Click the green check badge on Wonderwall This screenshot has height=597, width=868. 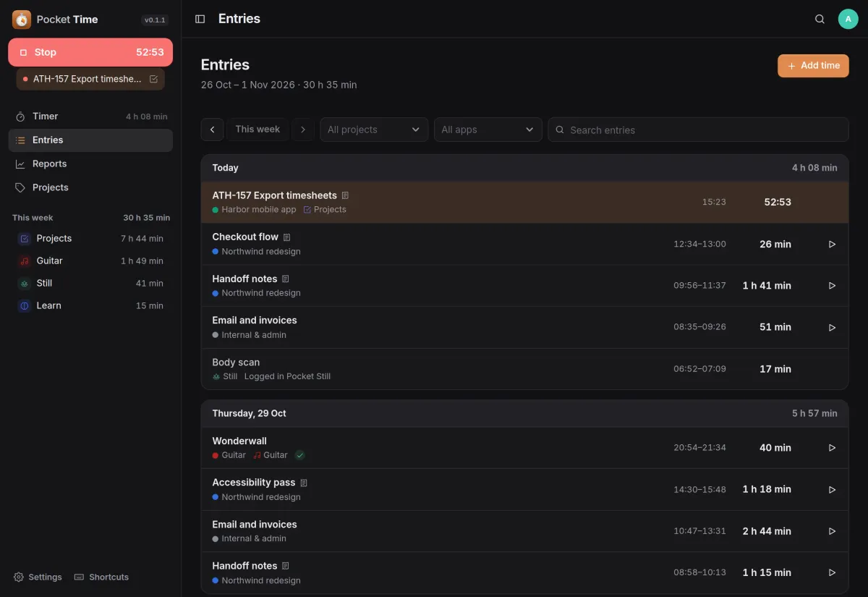(x=300, y=455)
